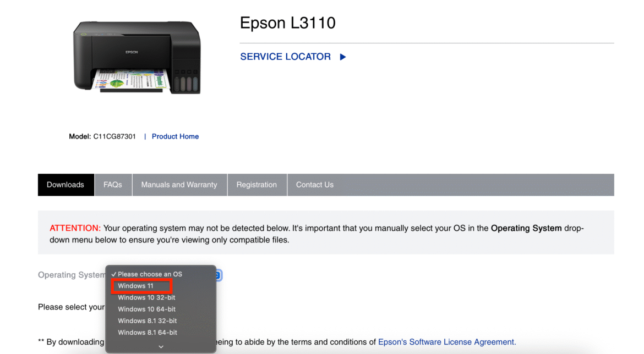Open the SERVICE LOCATOR link

click(x=285, y=57)
